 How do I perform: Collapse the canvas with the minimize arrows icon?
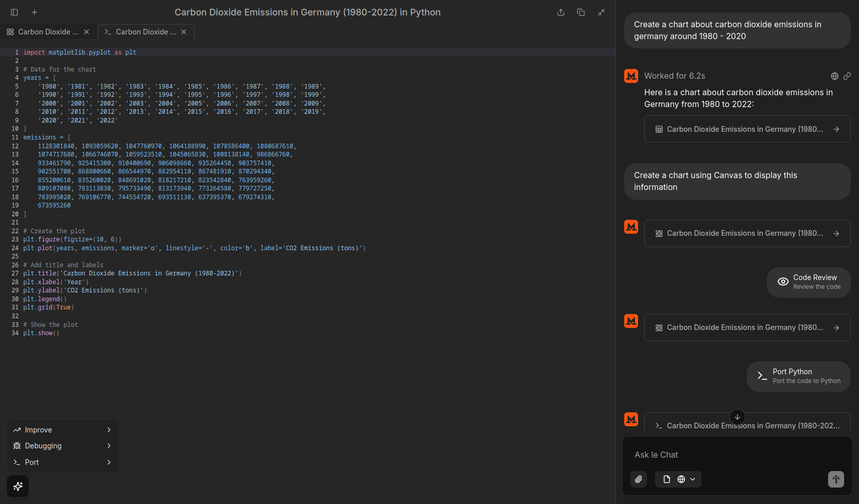pyautogui.click(x=601, y=12)
